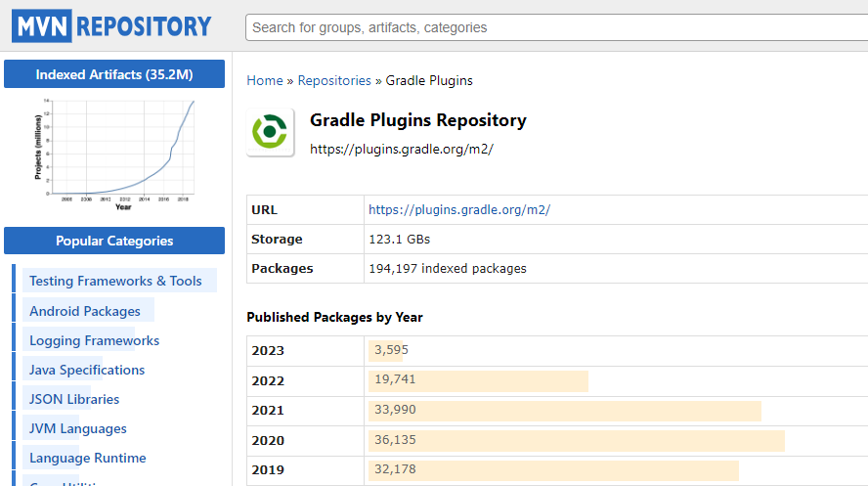Click the search field for artifacts
This screenshot has width=868, height=486.
pos(555,27)
